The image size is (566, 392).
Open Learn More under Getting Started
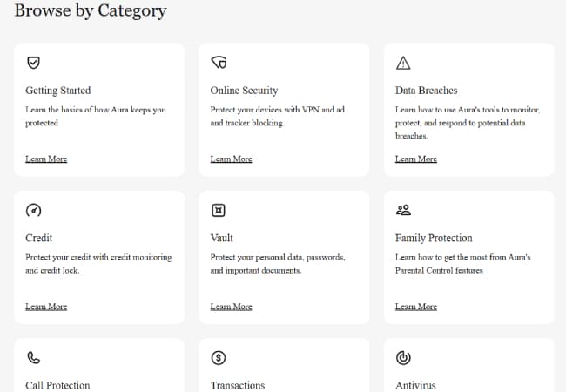pos(46,159)
